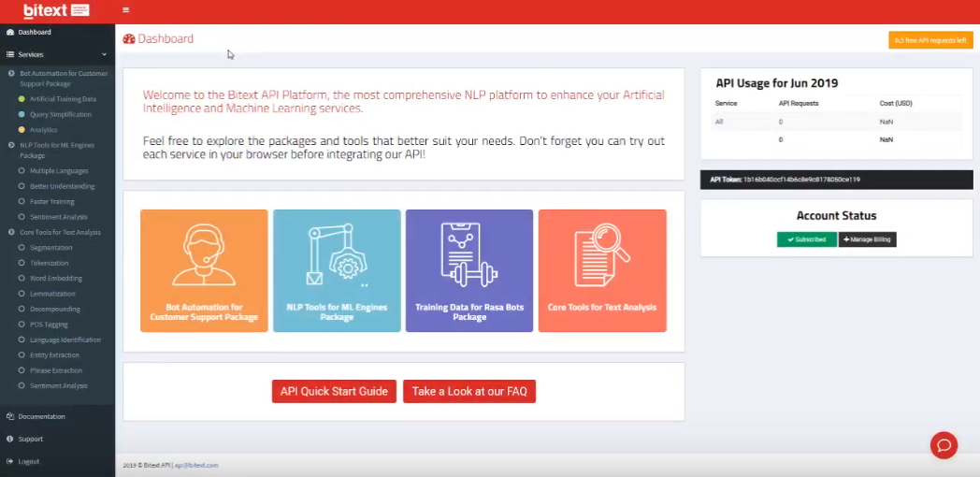The image size is (980, 477).
Task: Click the API Usage for Jun 2019 heading
Action: [x=777, y=83]
